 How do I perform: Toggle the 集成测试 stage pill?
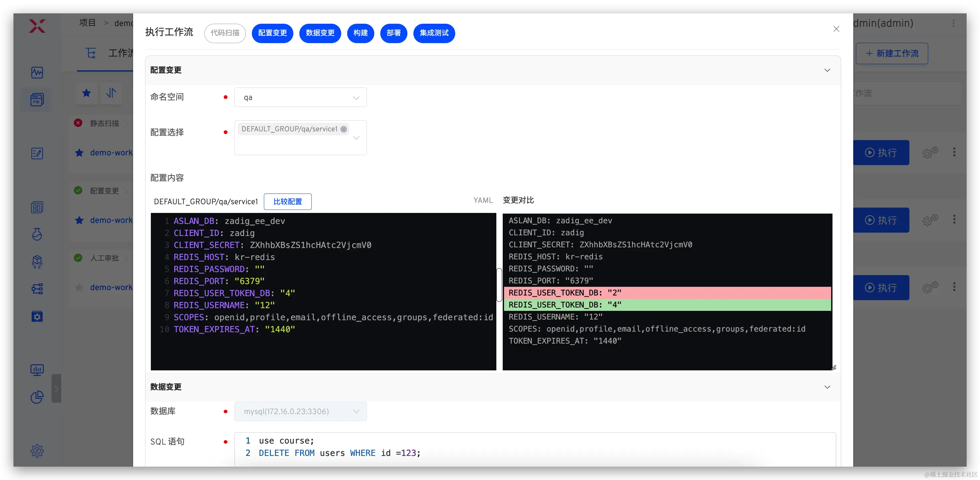(434, 33)
